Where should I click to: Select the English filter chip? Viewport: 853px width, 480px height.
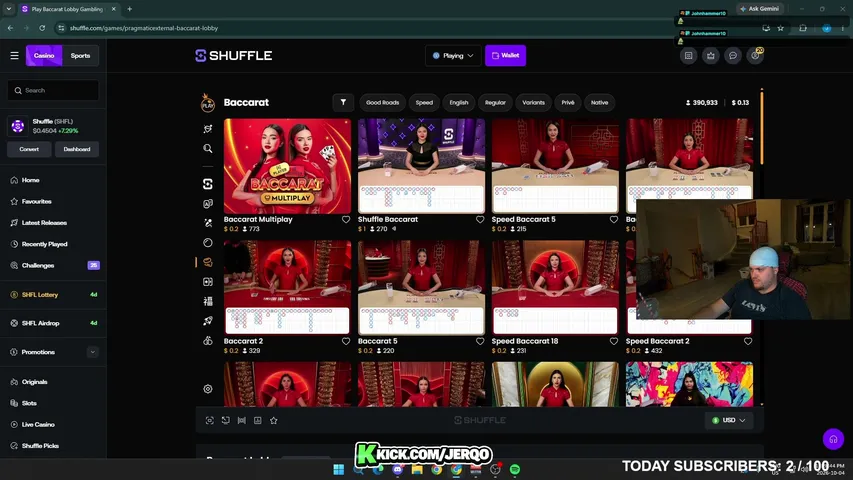[459, 102]
